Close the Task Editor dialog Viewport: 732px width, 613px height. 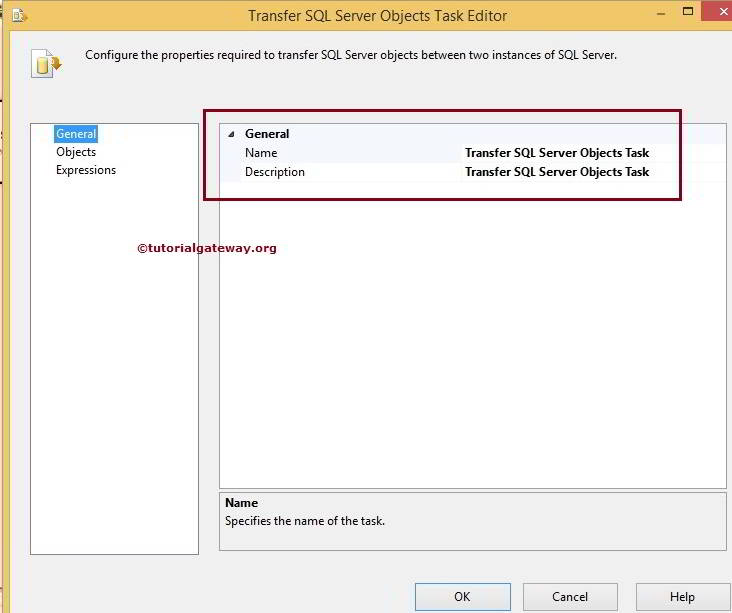717,11
